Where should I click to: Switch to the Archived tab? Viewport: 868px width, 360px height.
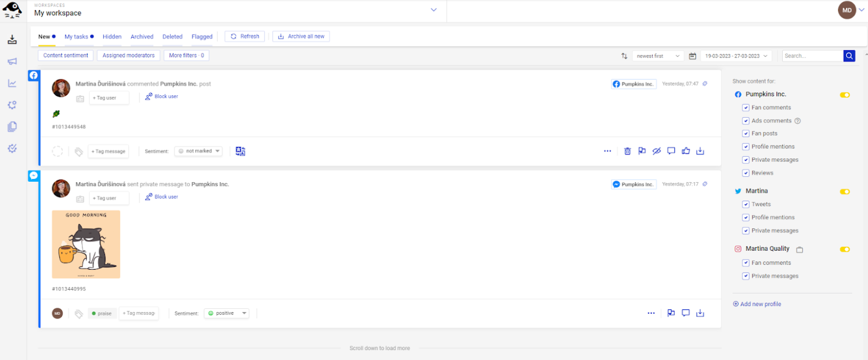(142, 37)
